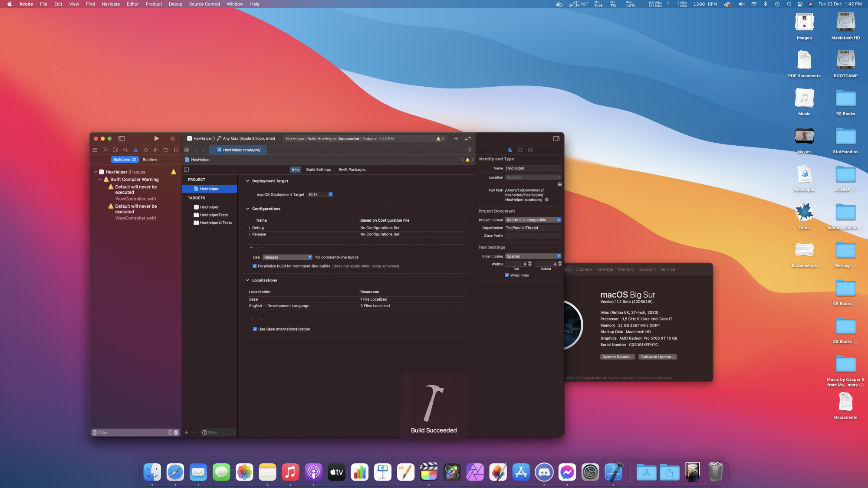The width and height of the screenshot is (868, 488).
Task: Open the Find navigator magnifier icon
Action: tap(125, 150)
